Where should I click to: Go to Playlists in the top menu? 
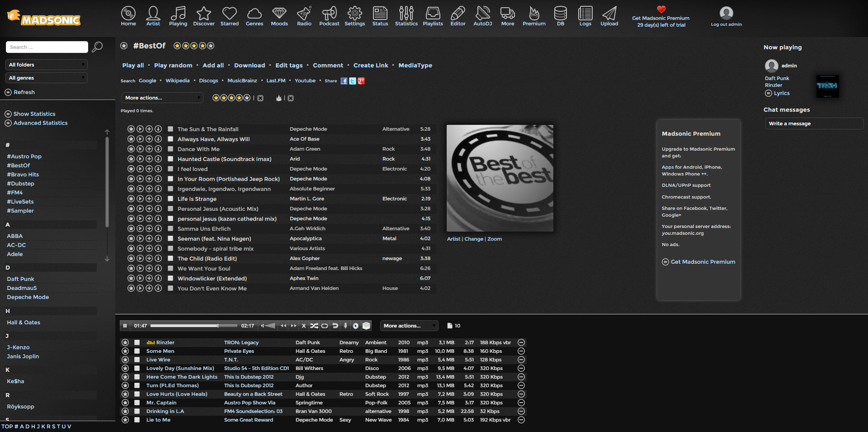[x=433, y=16]
